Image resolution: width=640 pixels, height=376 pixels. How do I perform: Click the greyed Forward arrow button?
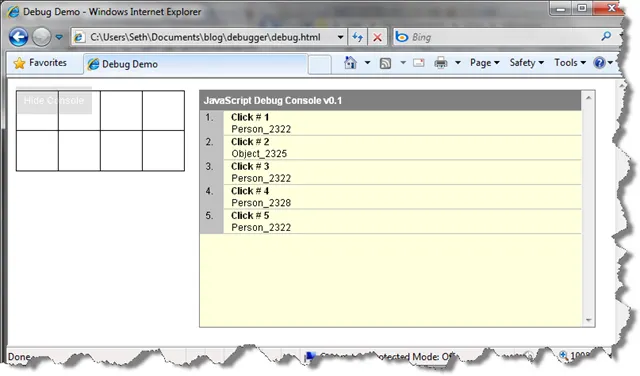pyautogui.click(x=41, y=37)
